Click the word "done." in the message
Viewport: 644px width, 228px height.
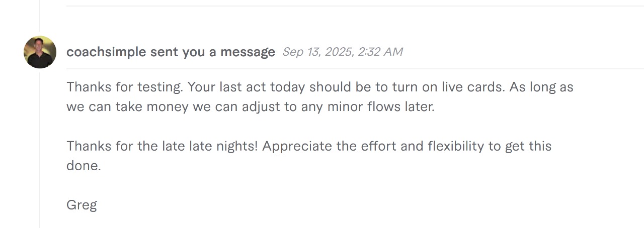(x=84, y=166)
